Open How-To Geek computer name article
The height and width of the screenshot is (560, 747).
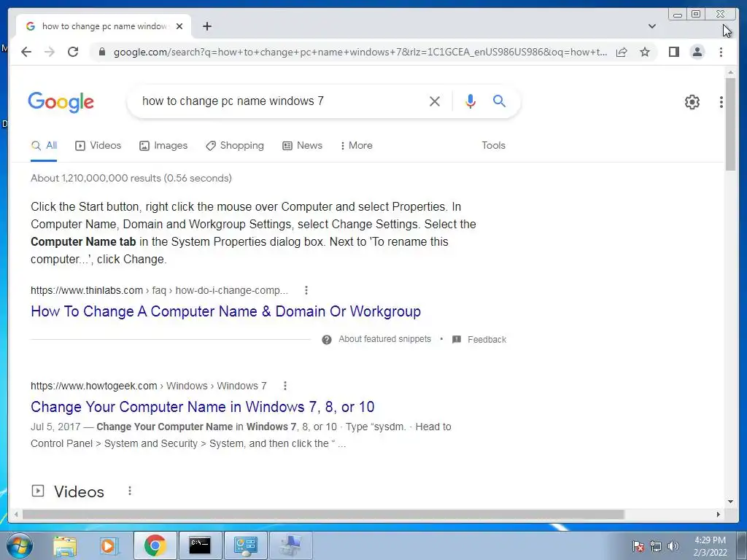(x=203, y=407)
